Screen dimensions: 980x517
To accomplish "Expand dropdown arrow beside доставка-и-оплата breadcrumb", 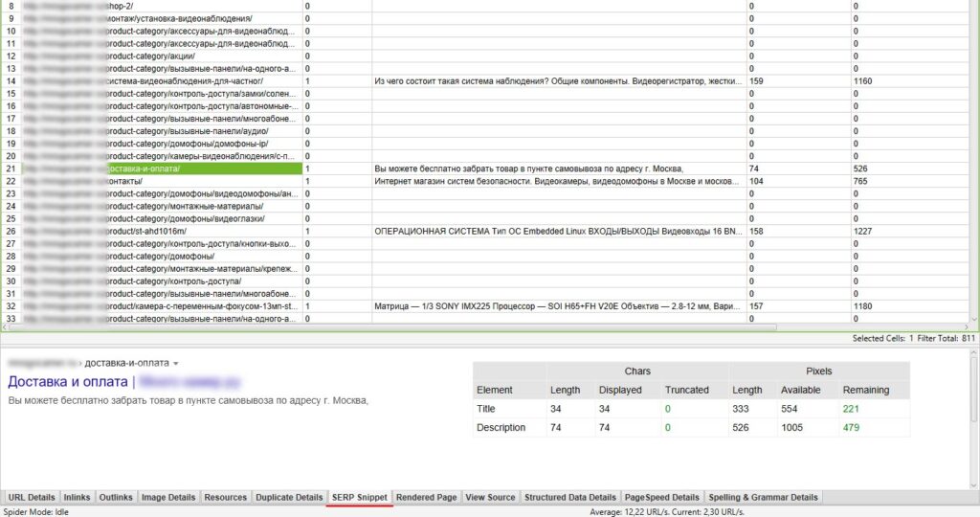I will (176, 364).
